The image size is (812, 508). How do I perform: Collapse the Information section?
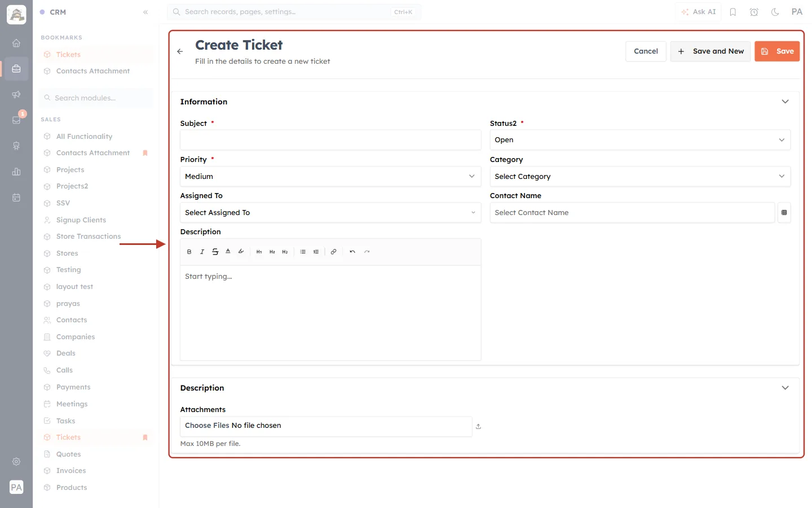[785, 102]
